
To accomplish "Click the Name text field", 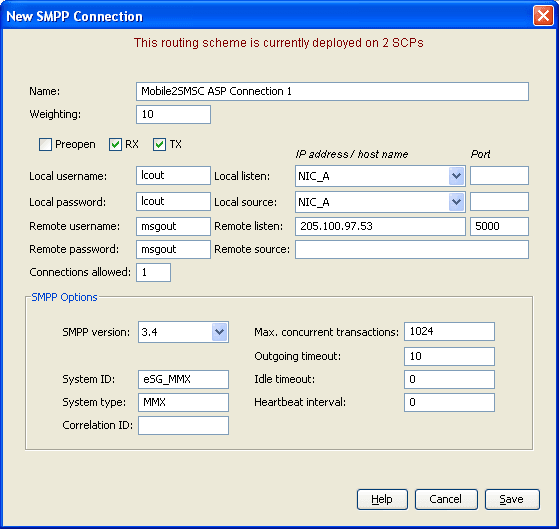I will pos(332,92).
